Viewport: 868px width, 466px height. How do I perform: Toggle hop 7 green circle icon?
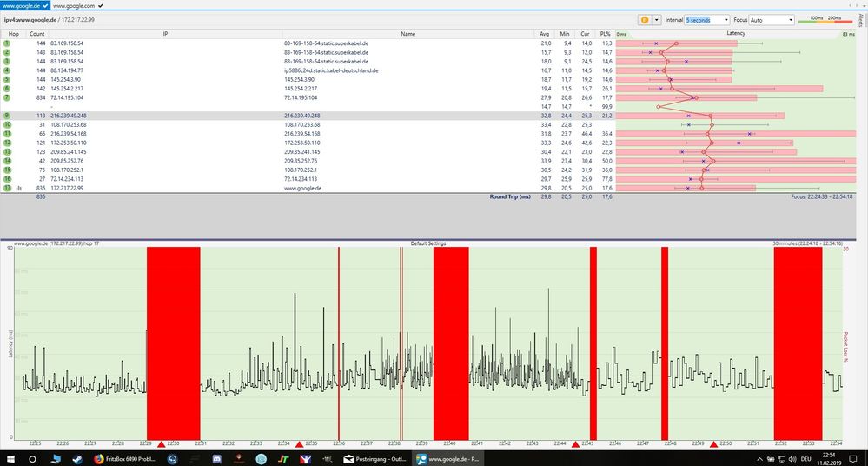[7, 97]
